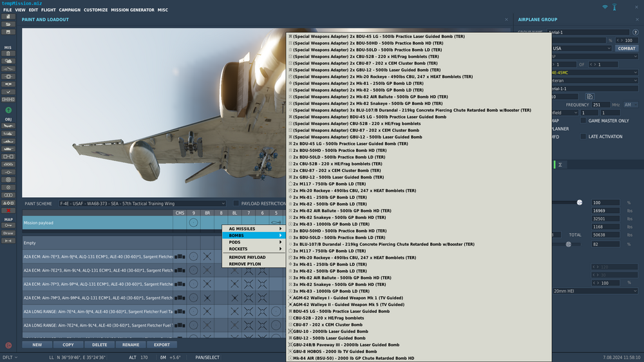Click the red X delete icon

click(8, 211)
